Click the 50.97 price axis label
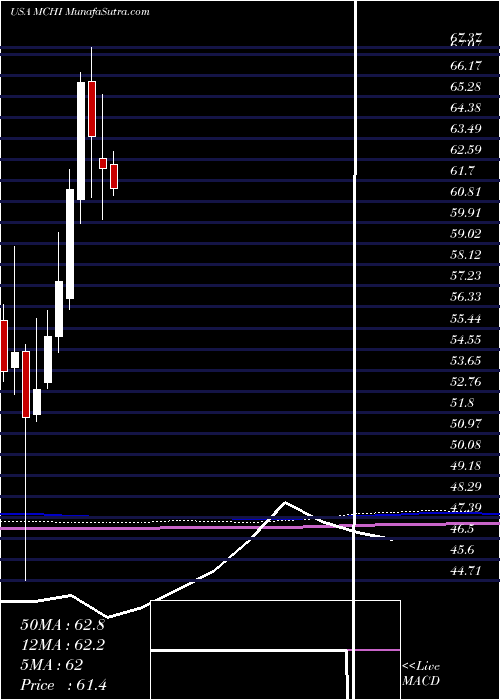 (x=466, y=424)
